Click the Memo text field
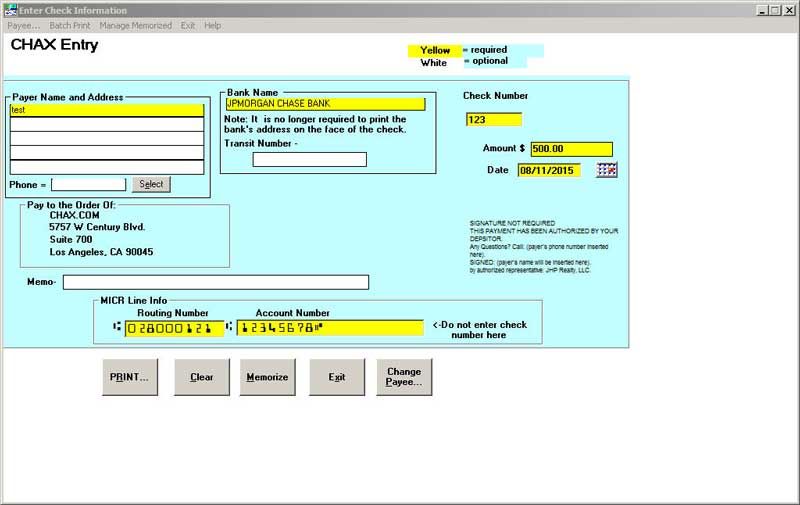The height and width of the screenshot is (505, 800). pyautogui.click(x=215, y=282)
